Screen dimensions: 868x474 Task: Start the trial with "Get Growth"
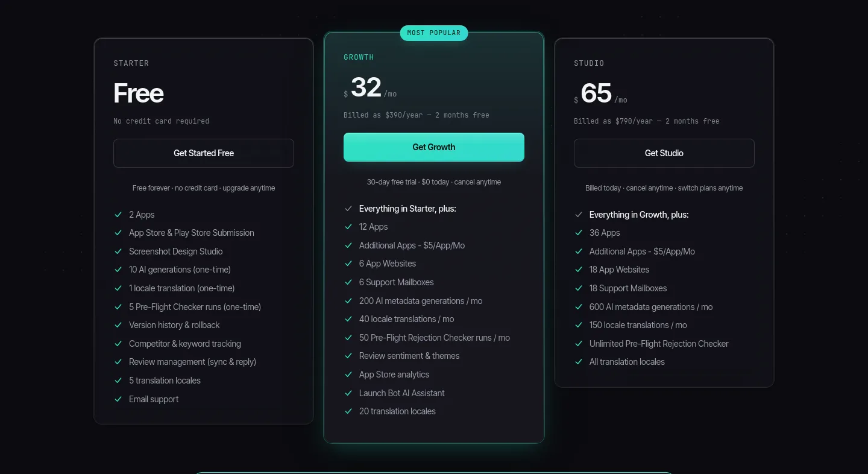(x=434, y=147)
